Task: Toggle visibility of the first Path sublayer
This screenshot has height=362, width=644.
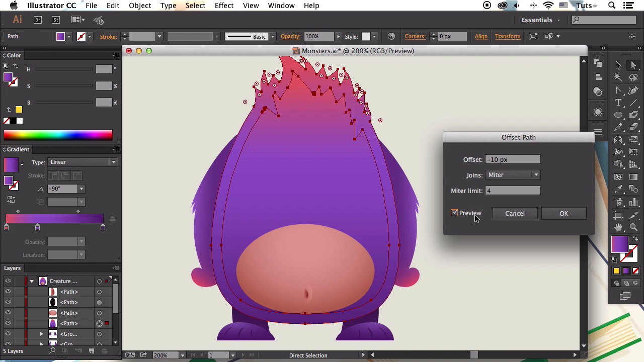Action: [x=8, y=292]
